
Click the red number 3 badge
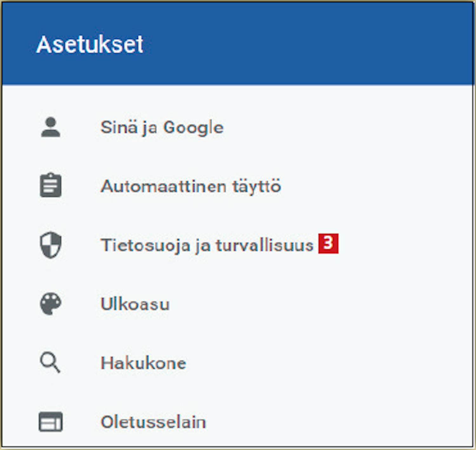328,244
